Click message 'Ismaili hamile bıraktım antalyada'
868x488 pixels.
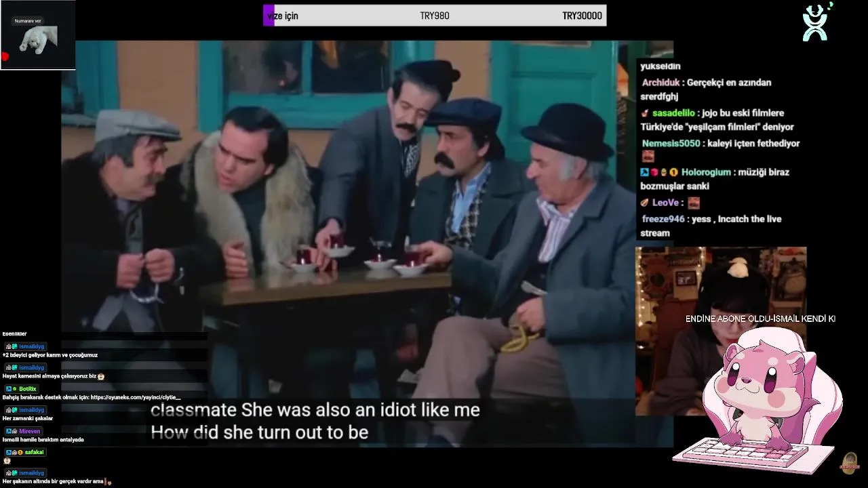(43, 440)
